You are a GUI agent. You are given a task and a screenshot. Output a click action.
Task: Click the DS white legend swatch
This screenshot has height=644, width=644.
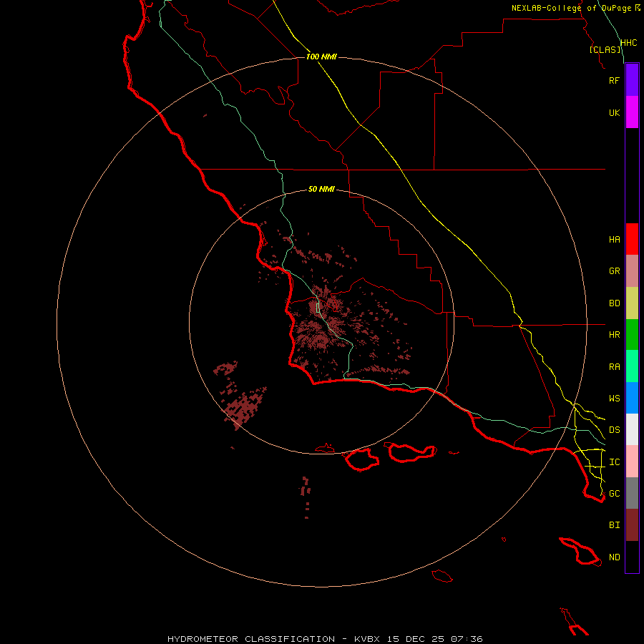(x=632, y=429)
